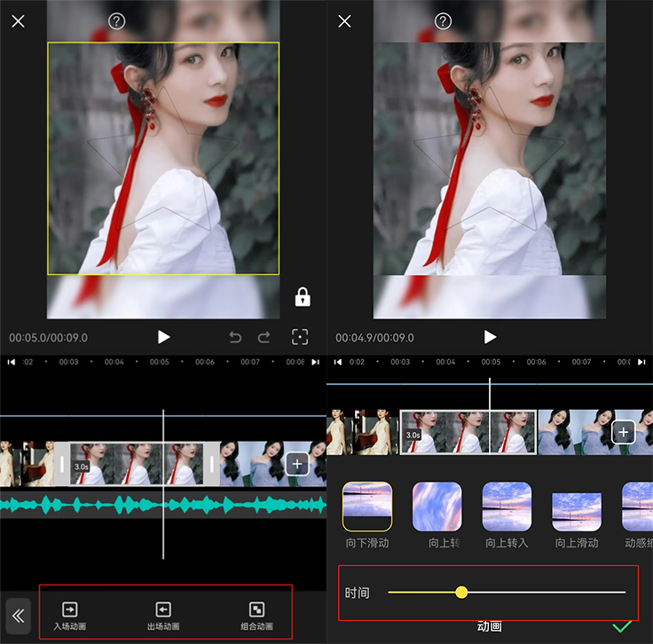Select the 向上转 animation preset
653x644 pixels.
coord(437,515)
